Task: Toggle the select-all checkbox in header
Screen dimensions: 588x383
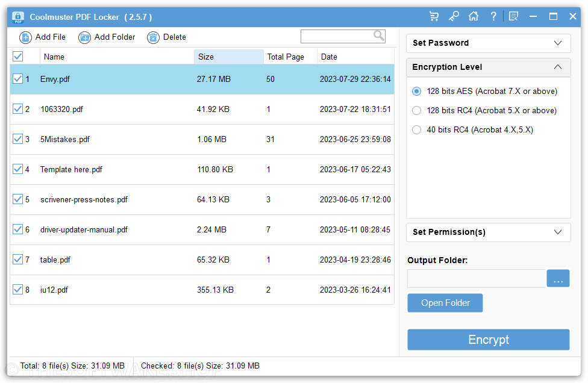Action: tap(17, 57)
